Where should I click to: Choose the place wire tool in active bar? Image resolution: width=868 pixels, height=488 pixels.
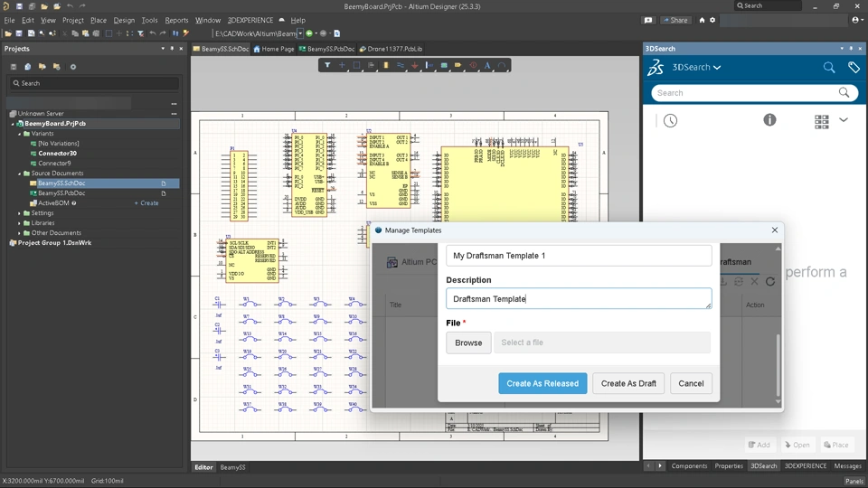click(x=401, y=65)
